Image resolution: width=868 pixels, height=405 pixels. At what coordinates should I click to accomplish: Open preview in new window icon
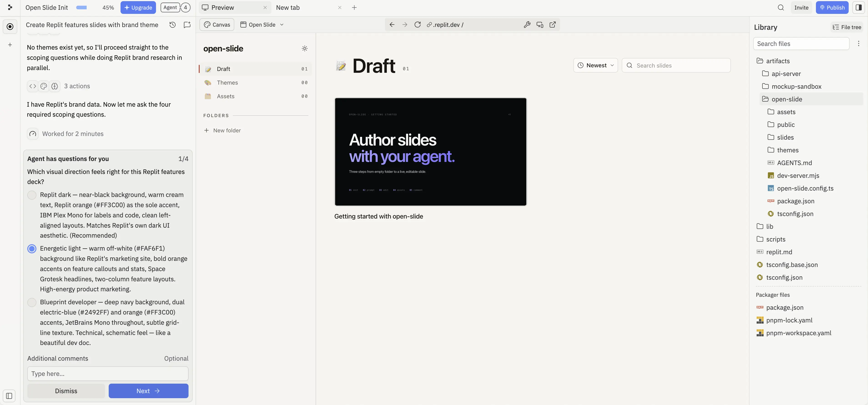click(x=553, y=25)
